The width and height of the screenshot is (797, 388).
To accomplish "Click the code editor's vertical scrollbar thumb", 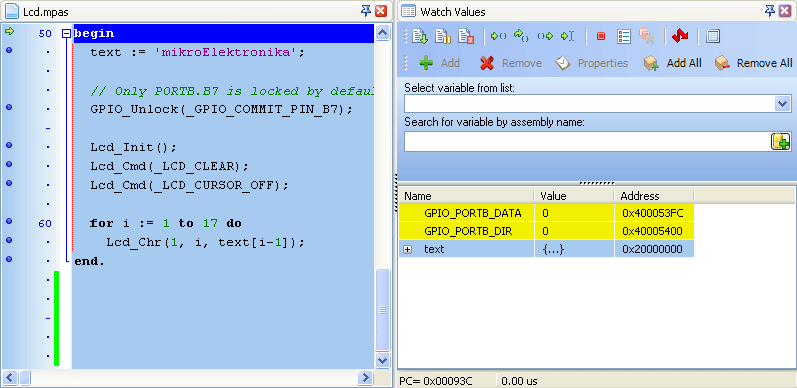I will pos(382,310).
